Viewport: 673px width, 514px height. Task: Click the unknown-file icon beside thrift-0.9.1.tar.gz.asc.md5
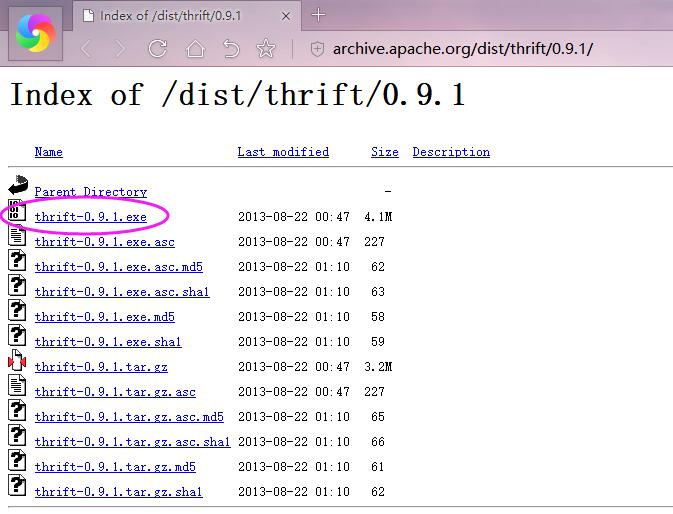coord(17,411)
